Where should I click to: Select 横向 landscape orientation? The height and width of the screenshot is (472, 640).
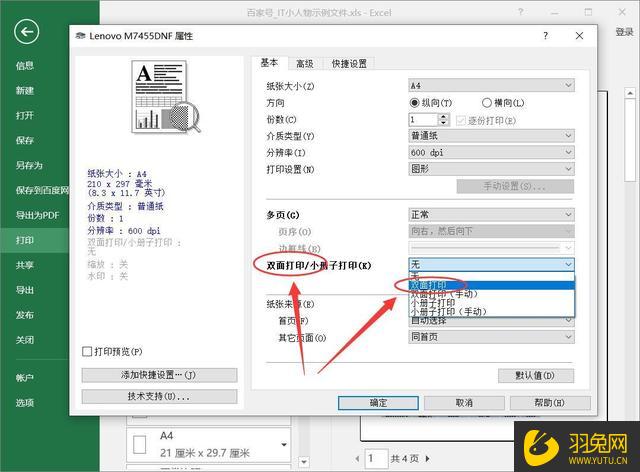point(502,102)
